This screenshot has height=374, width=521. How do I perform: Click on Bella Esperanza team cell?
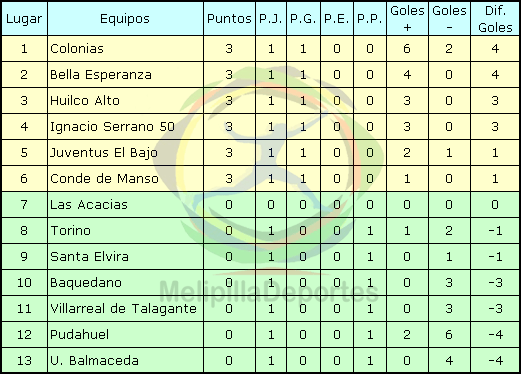pyautogui.click(x=125, y=75)
